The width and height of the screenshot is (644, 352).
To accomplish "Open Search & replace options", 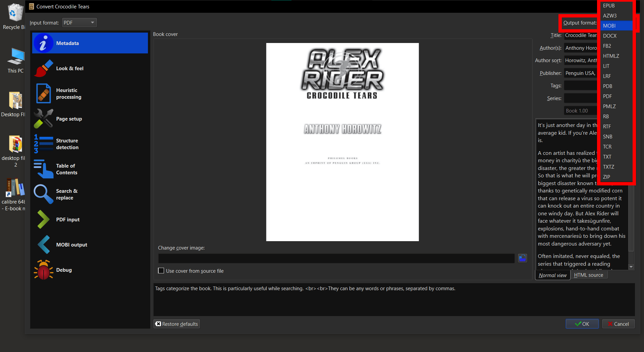I will click(x=67, y=194).
